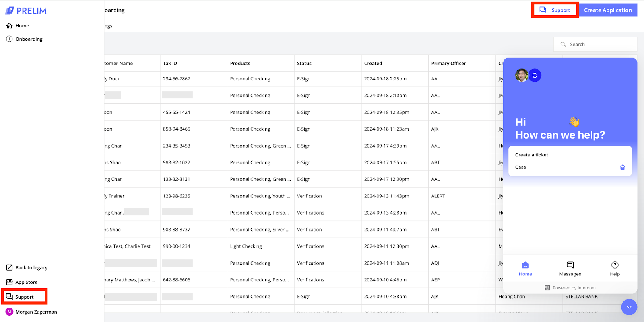
Task: Click the agent avatar photo
Action: 522,75
